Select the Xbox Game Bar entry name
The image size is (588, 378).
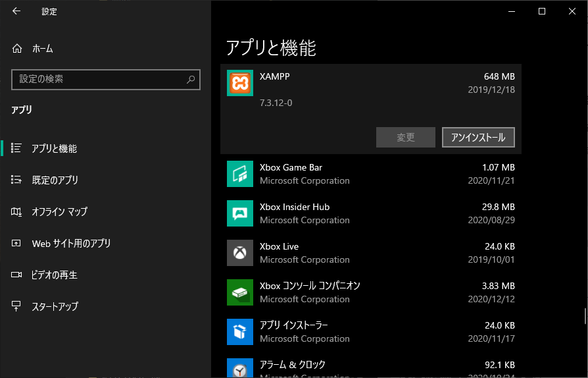(x=291, y=167)
